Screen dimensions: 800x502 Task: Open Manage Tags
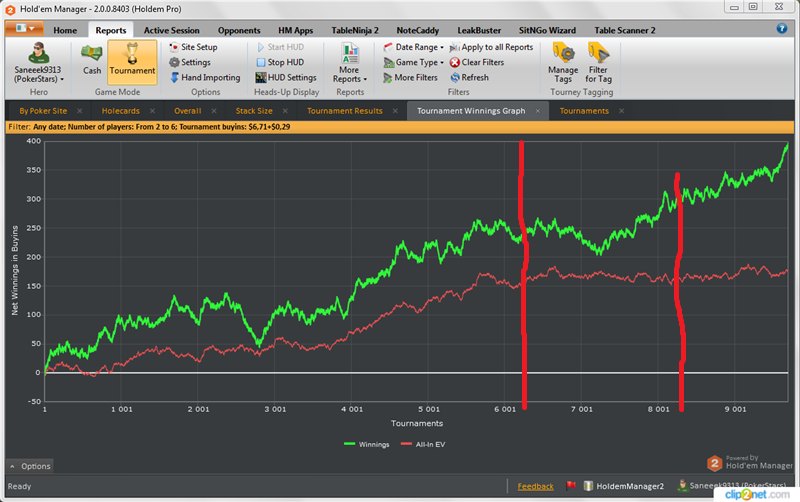click(563, 63)
